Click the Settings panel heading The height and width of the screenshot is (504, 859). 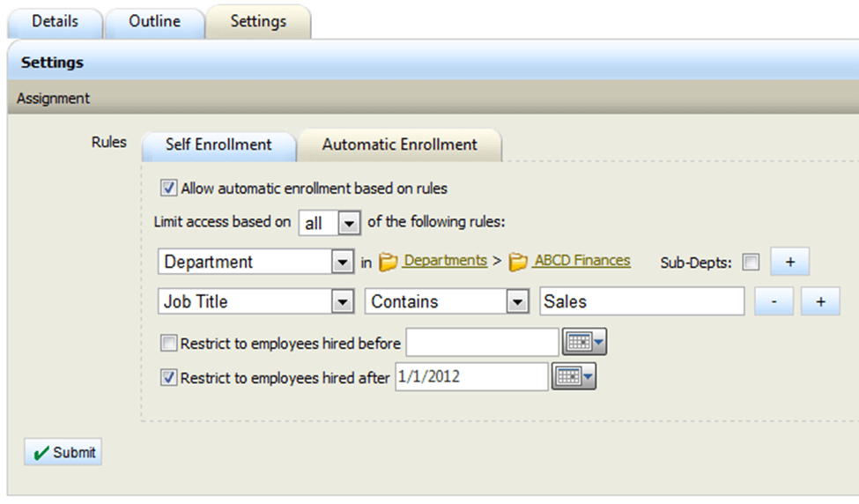pyautogui.click(x=52, y=63)
